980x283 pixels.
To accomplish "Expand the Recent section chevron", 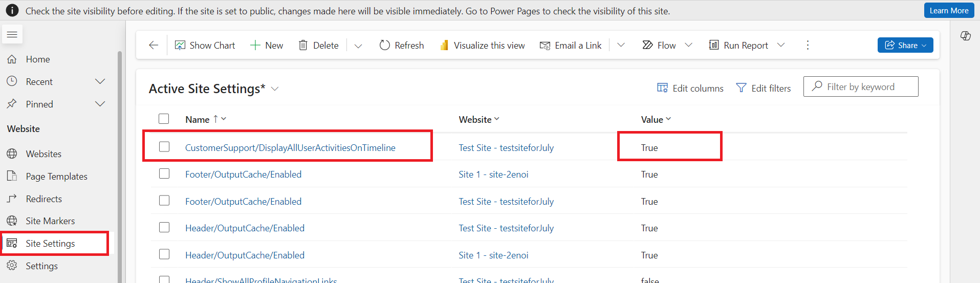I will point(100,81).
